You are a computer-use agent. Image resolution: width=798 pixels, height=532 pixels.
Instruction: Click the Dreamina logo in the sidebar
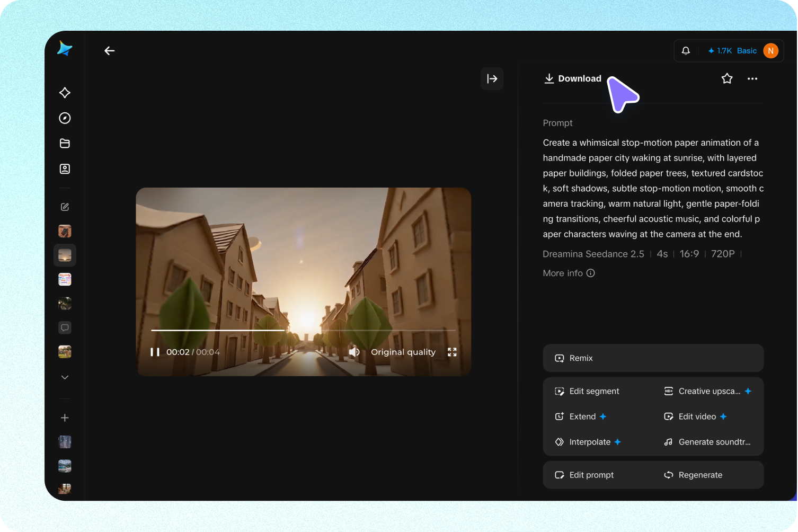pyautogui.click(x=65, y=49)
